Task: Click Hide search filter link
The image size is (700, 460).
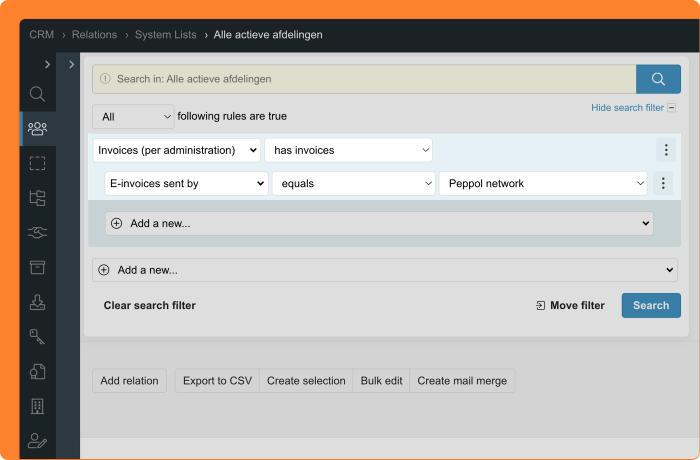Action: coord(627,108)
